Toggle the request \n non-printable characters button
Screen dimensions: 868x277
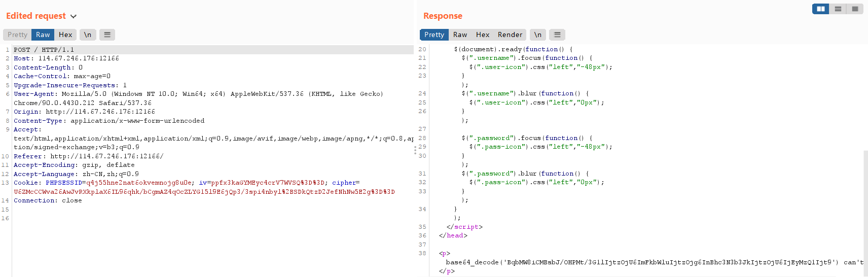[x=88, y=34]
